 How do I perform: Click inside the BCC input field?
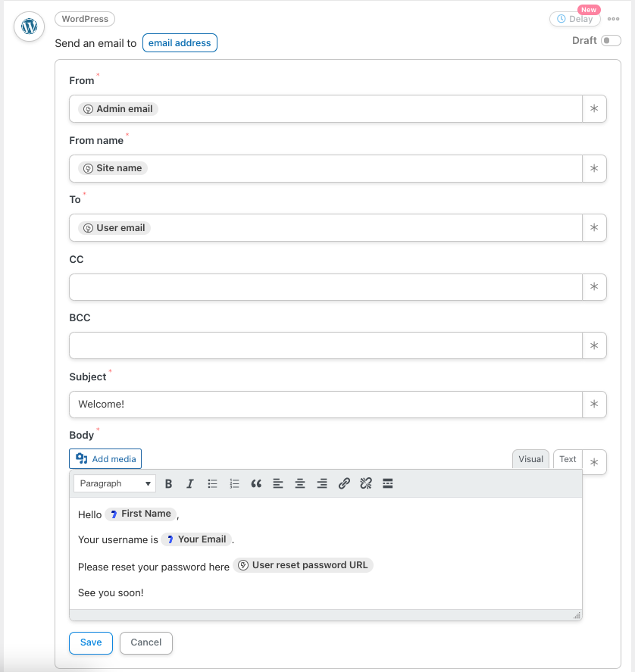click(325, 345)
